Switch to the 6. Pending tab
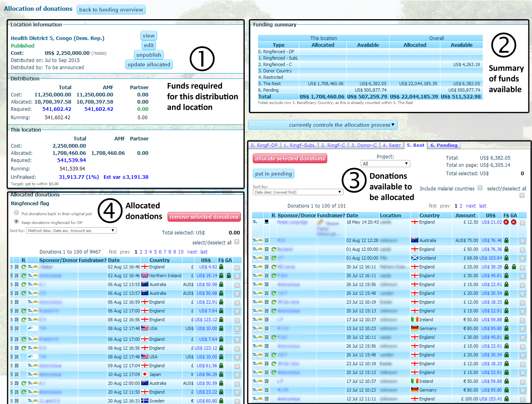This screenshot has height=404, width=532. coord(444,145)
